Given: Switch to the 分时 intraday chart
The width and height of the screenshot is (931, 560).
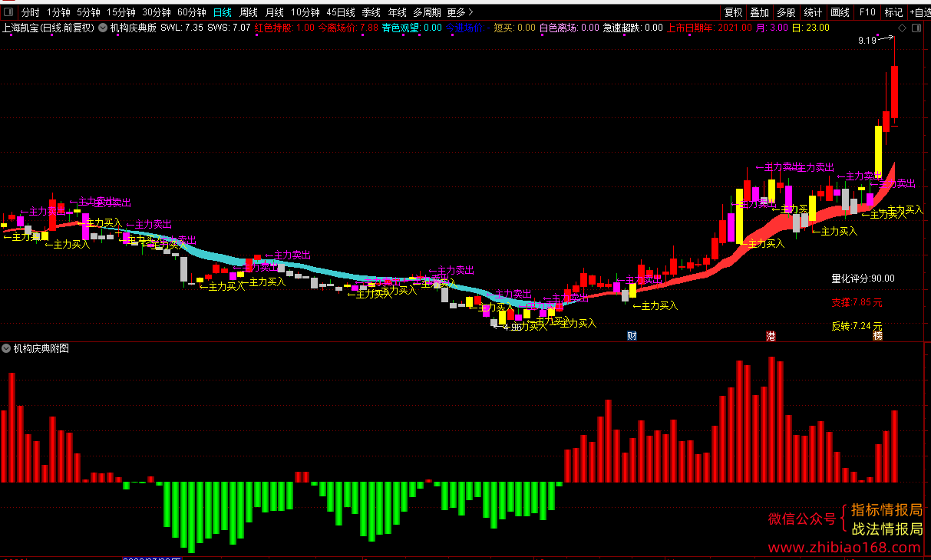Looking at the screenshot, I should coord(31,12).
